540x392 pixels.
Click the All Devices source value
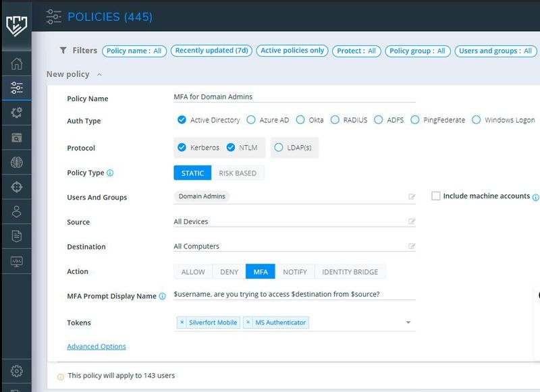pyautogui.click(x=191, y=222)
